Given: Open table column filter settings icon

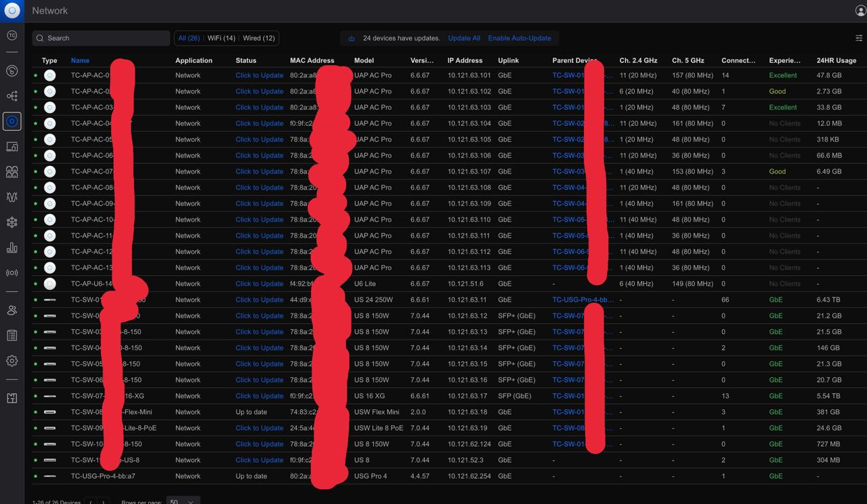Looking at the screenshot, I should tap(859, 38).
